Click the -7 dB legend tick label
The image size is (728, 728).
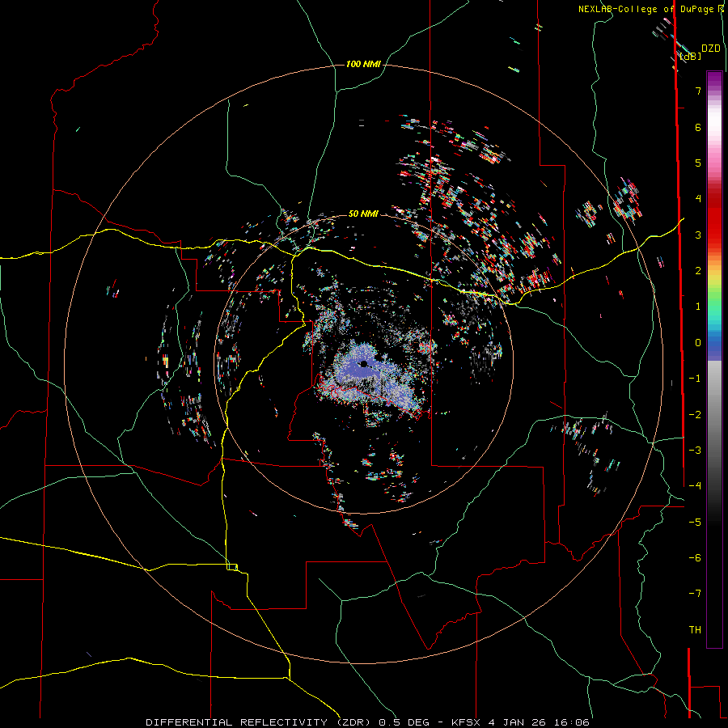click(695, 594)
